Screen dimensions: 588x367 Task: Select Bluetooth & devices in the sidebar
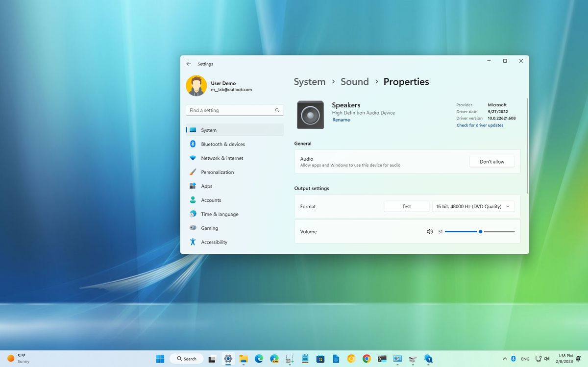(x=222, y=144)
